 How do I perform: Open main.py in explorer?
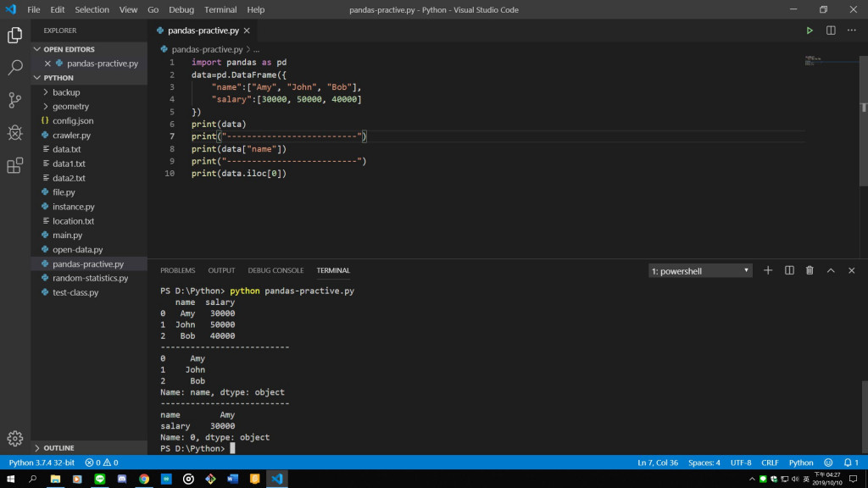click(x=88, y=236)
